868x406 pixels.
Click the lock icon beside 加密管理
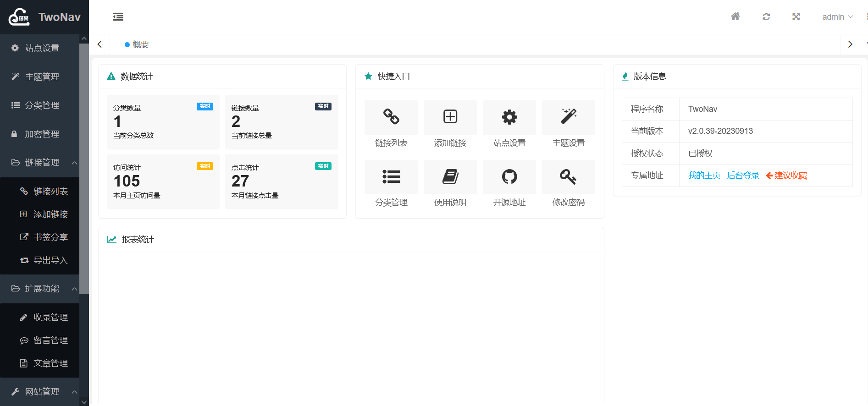click(x=14, y=134)
